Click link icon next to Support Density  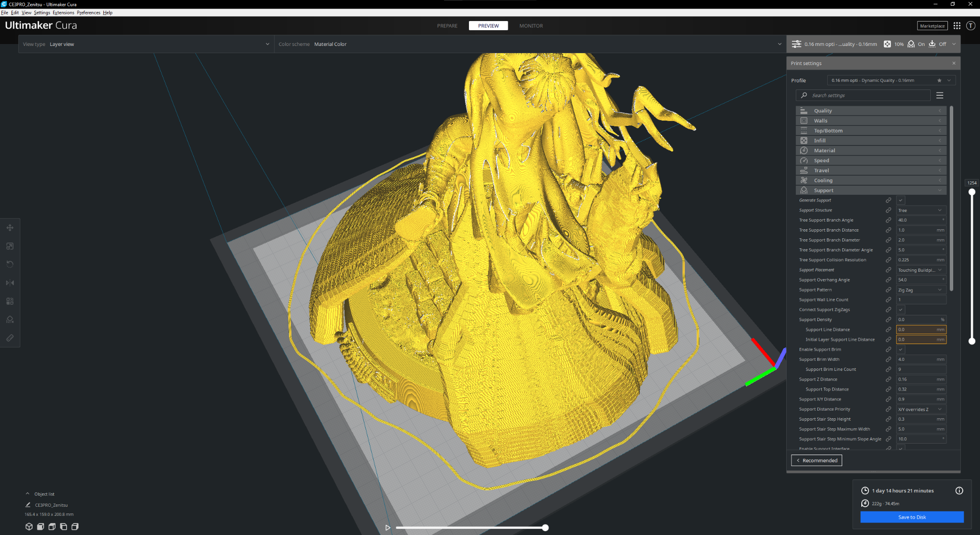point(889,320)
